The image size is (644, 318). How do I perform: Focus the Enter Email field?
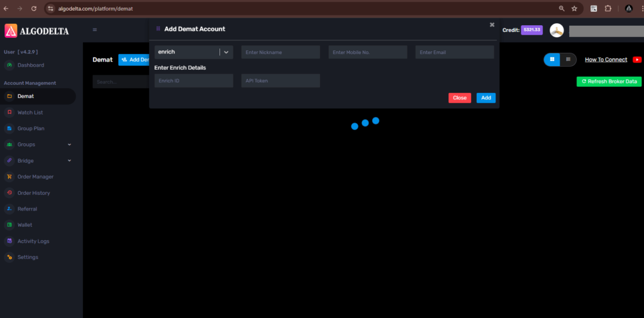[455, 52]
